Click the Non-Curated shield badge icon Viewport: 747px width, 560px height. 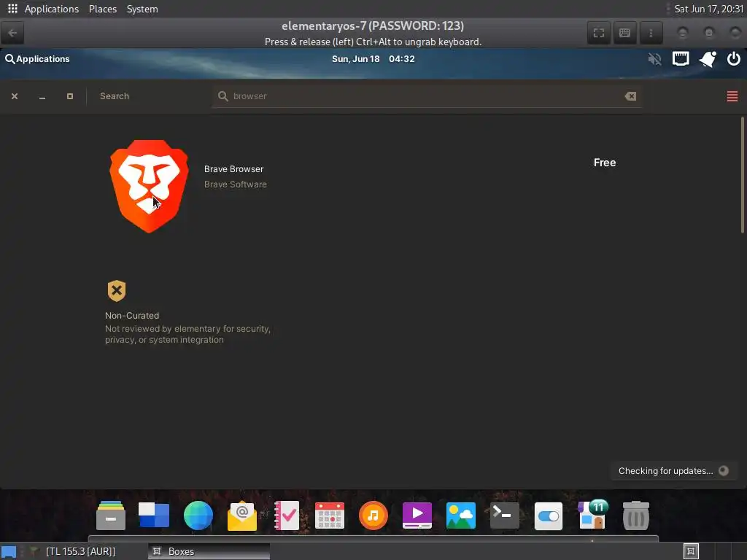[x=116, y=290]
